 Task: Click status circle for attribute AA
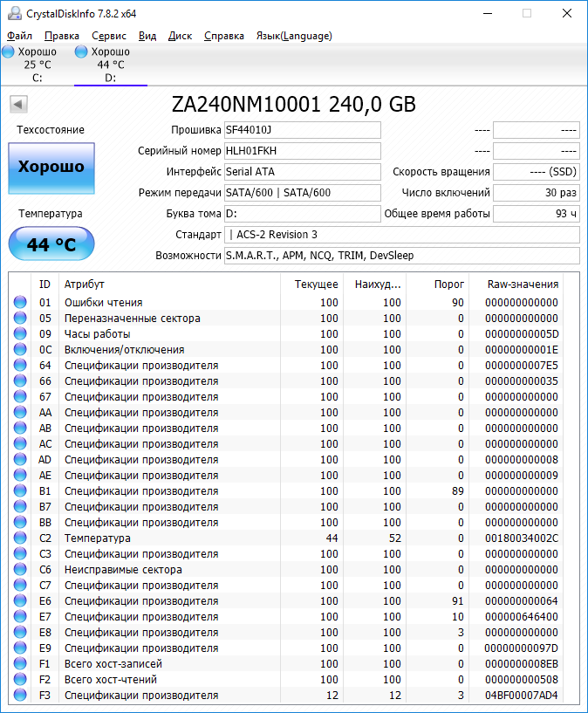(20, 412)
